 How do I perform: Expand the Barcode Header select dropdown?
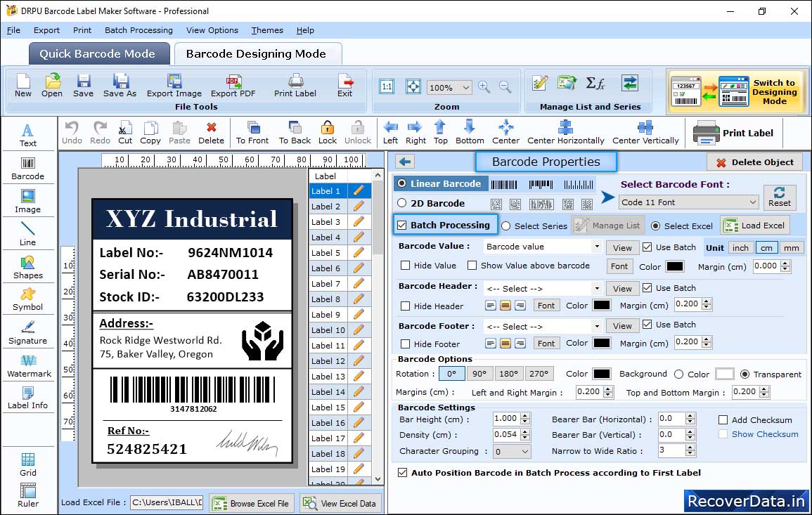[597, 288]
